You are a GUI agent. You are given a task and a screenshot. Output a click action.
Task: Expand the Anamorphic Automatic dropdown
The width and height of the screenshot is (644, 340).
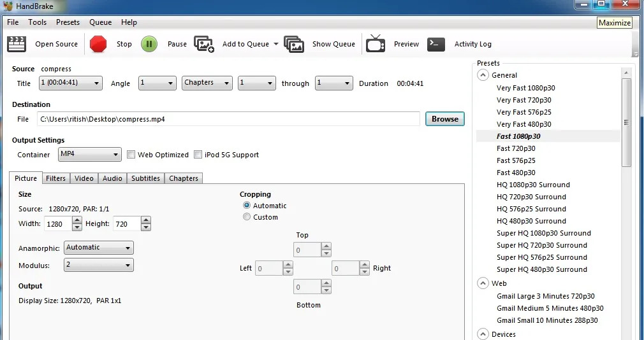point(99,248)
